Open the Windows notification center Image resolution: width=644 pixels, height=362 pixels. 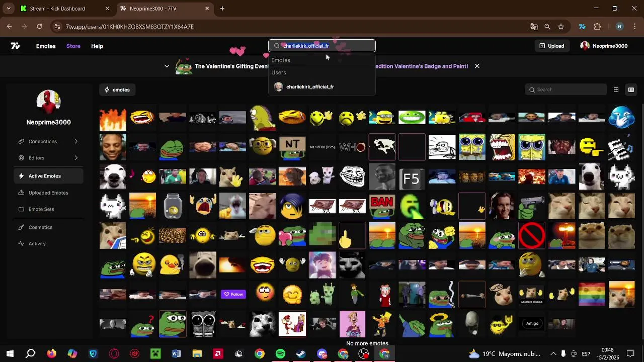(630, 354)
